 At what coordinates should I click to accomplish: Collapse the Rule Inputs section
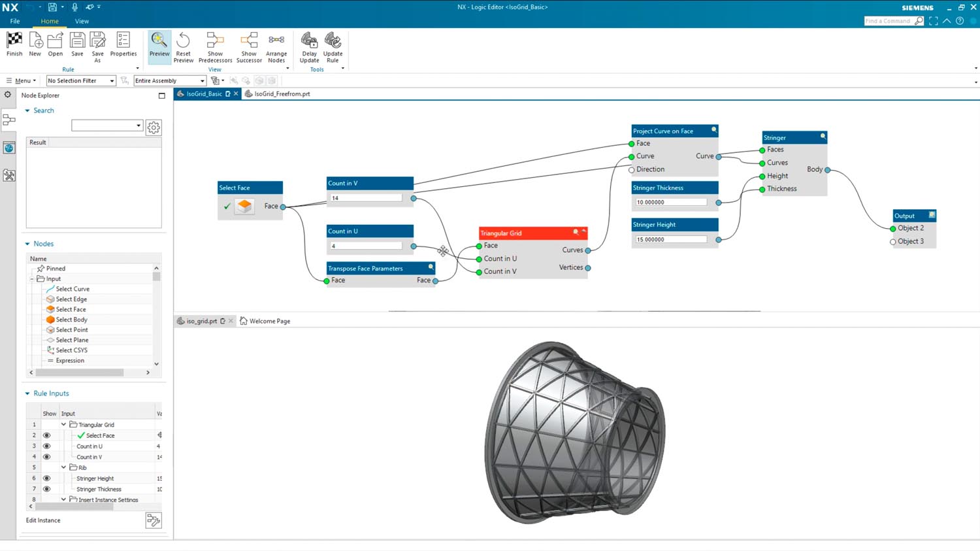pos(27,393)
